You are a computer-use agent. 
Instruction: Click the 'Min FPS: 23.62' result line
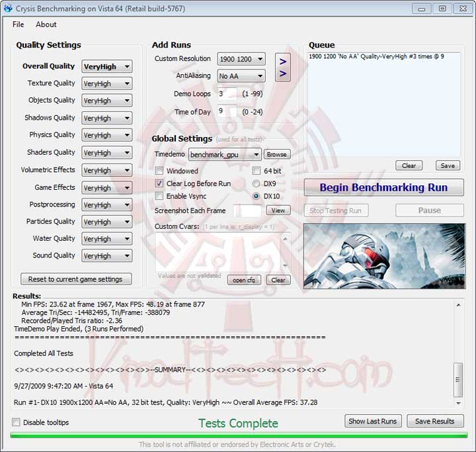(x=113, y=304)
